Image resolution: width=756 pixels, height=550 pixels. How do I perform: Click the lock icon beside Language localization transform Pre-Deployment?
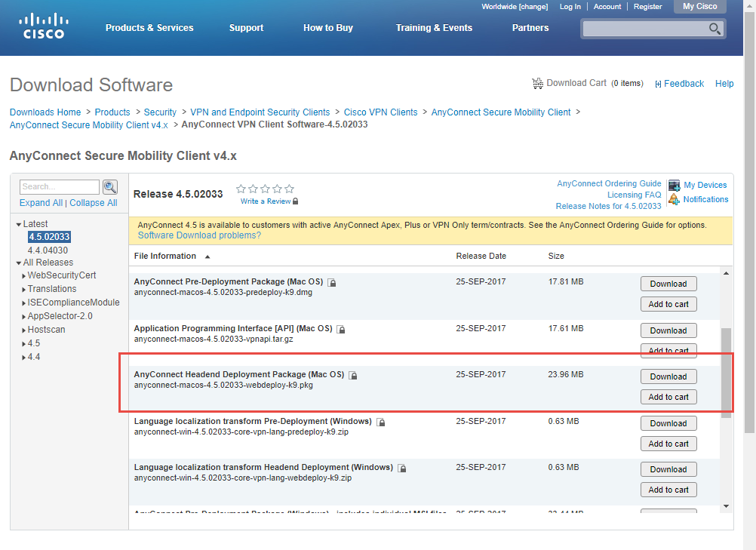[381, 422]
